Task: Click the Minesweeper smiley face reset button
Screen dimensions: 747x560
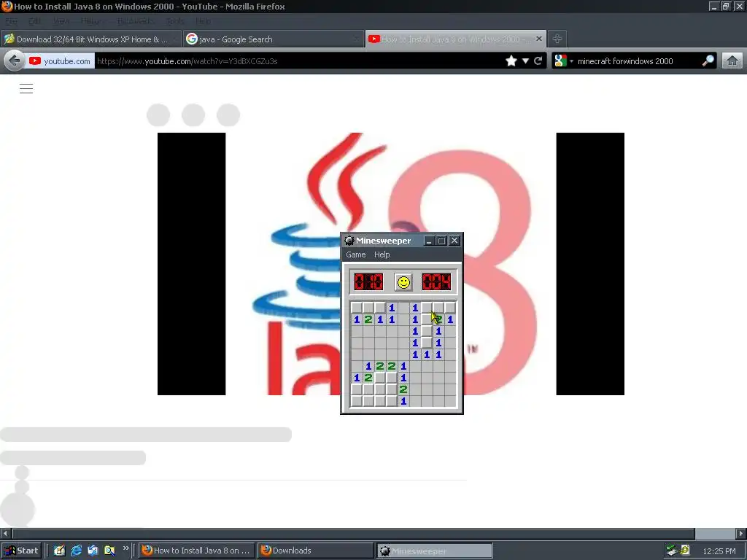Action: click(403, 282)
